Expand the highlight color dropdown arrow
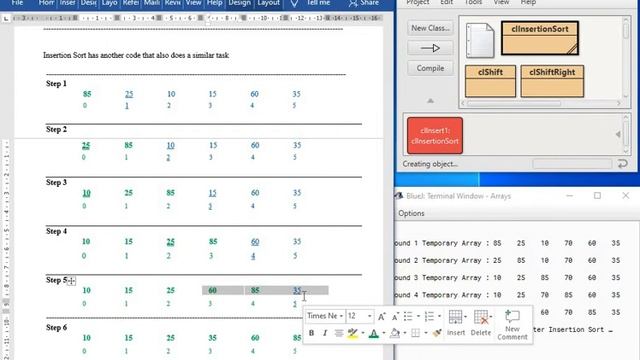 [362, 333]
